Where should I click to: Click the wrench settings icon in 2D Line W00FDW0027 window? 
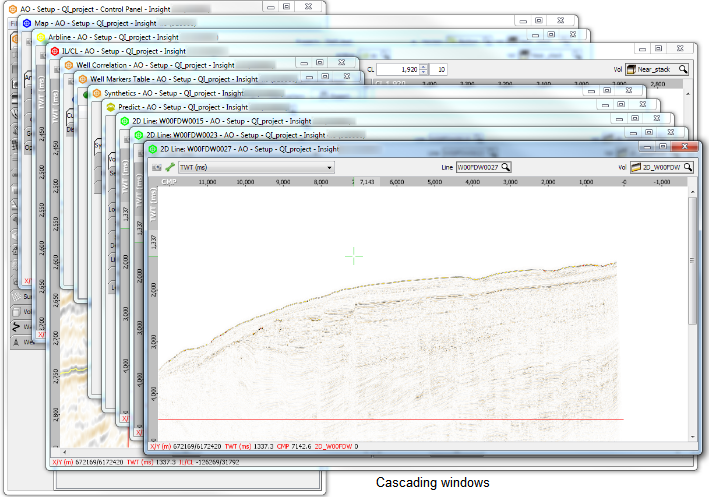coord(170,167)
